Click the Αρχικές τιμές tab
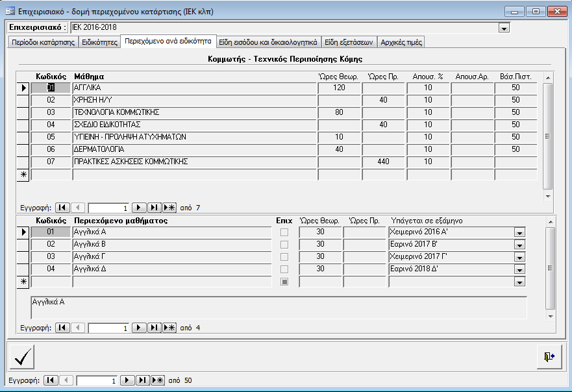 click(x=401, y=42)
